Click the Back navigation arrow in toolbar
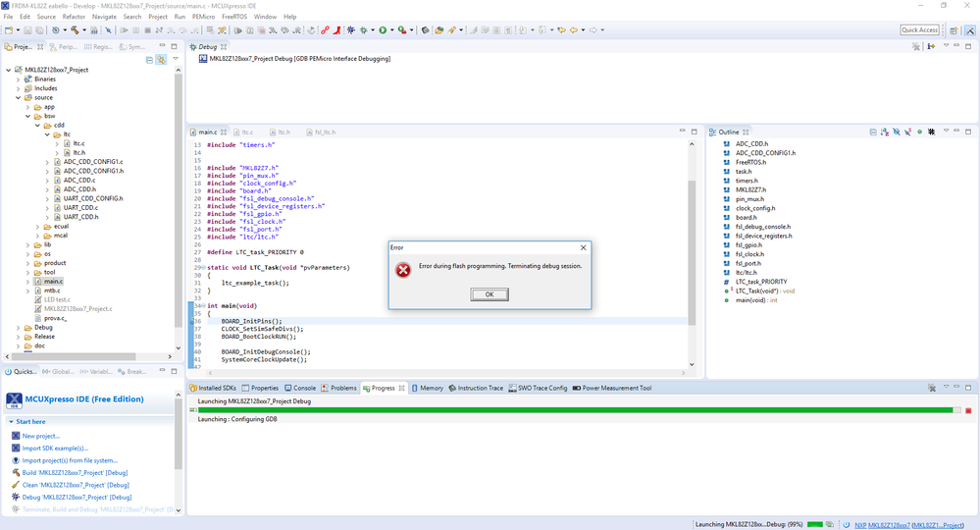Viewport: 980px width, 530px height. click(x=574, y=30)
